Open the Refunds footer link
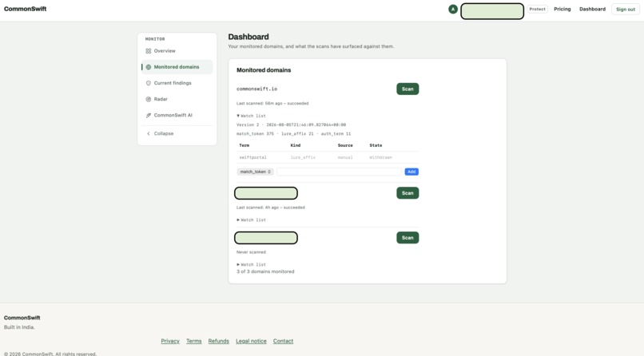644x356 pixels. (x=218, y=341)
